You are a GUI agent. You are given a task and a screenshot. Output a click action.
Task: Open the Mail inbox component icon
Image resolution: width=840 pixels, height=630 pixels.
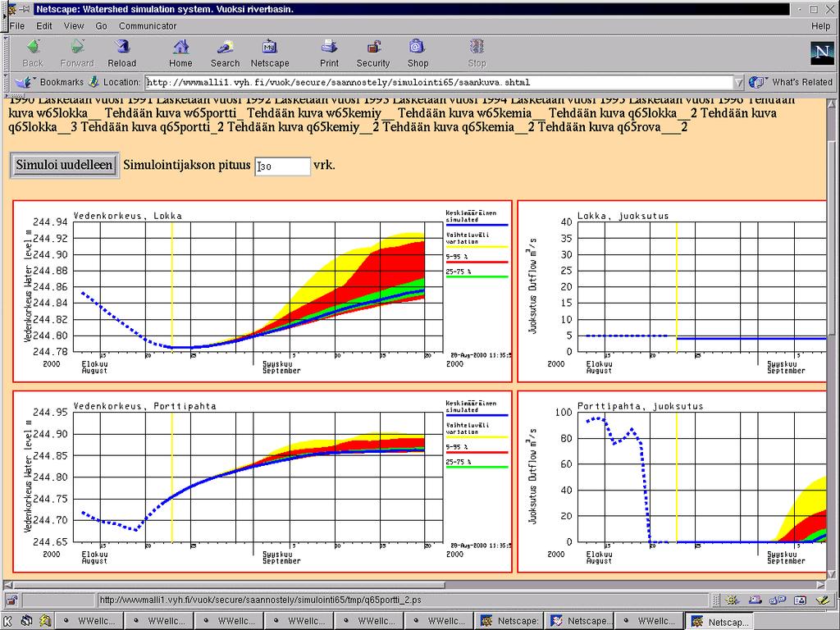755,600
